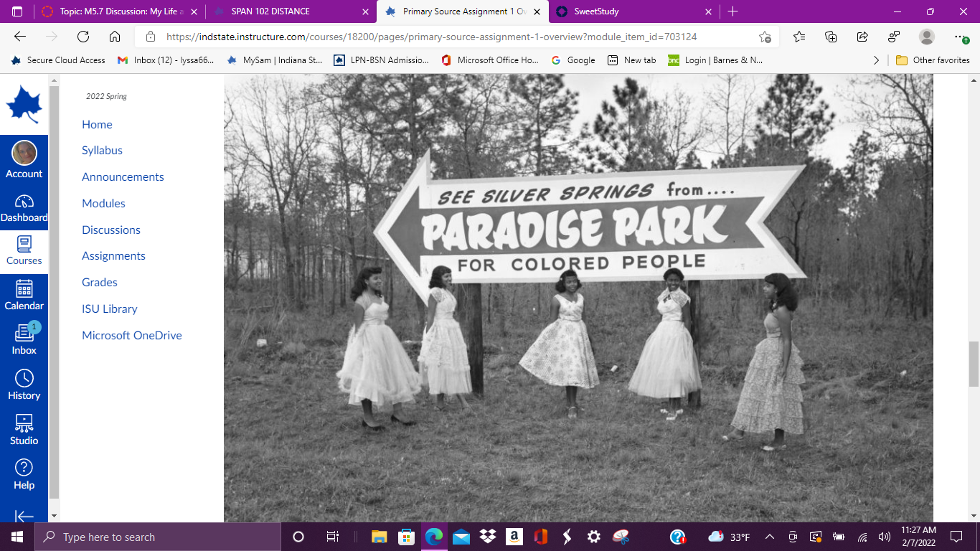
Task: Open File Explorer from the taskbar
Action: coord(380,537)
